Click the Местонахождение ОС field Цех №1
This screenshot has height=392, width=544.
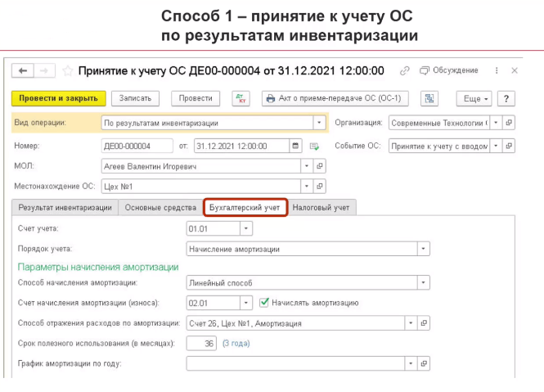pyautogui.click(x=201, y=186)
